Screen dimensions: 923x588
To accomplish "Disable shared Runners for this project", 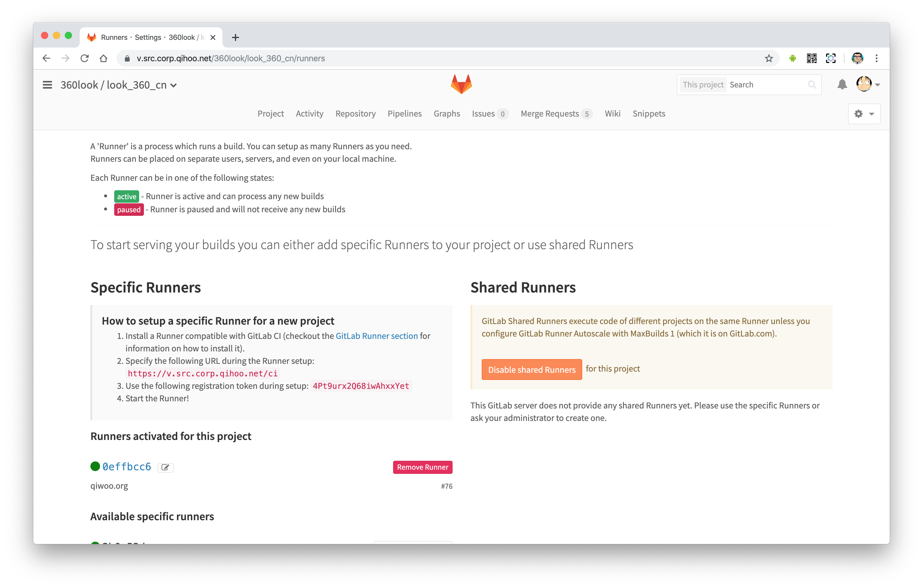I will click(531, 370).
